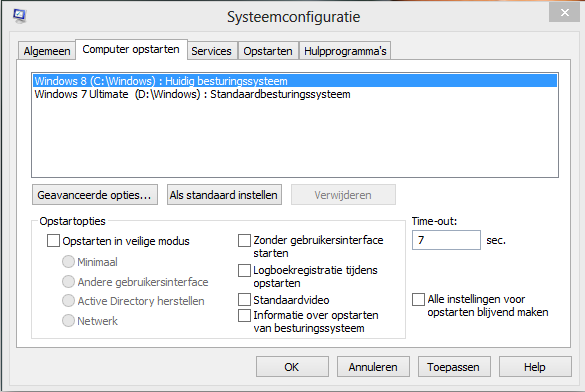The image size is (585, 392).
Task: Open the Services tab
Action: tap(212, 51)
